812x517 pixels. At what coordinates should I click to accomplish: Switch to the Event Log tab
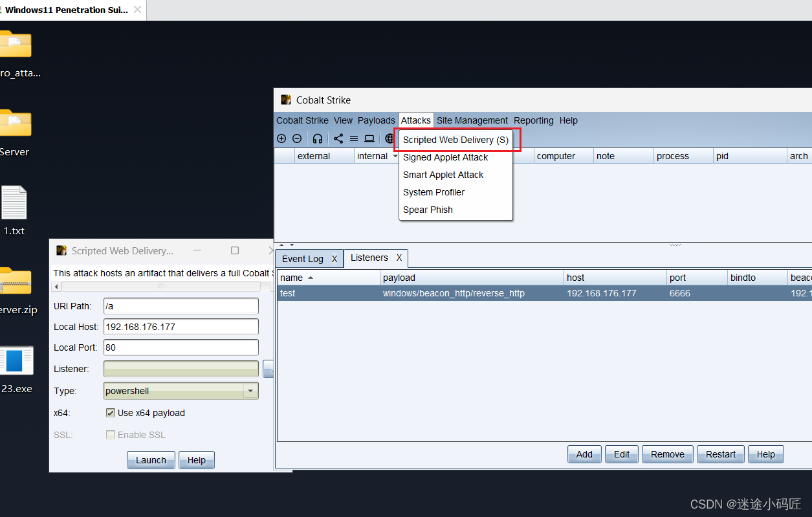[x=302, y=258]
